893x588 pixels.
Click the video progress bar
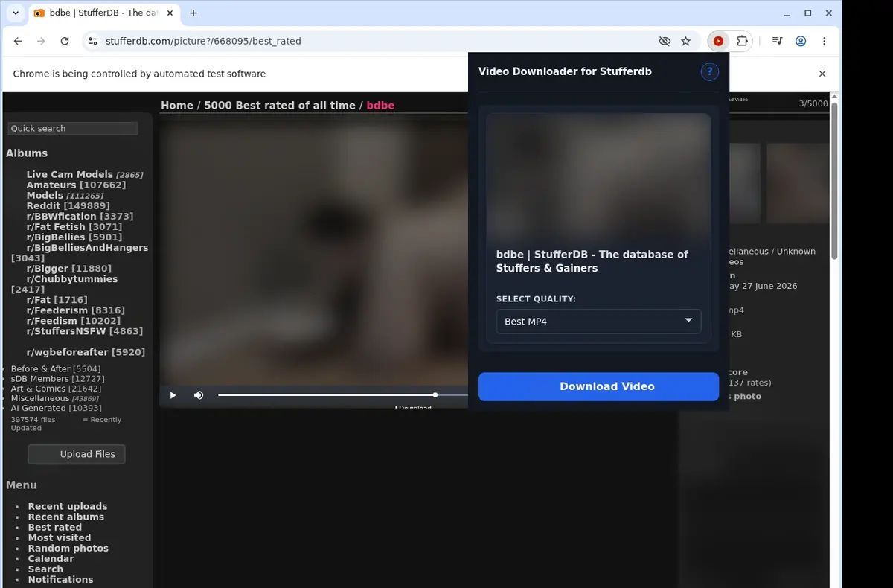tap(342, 395)
